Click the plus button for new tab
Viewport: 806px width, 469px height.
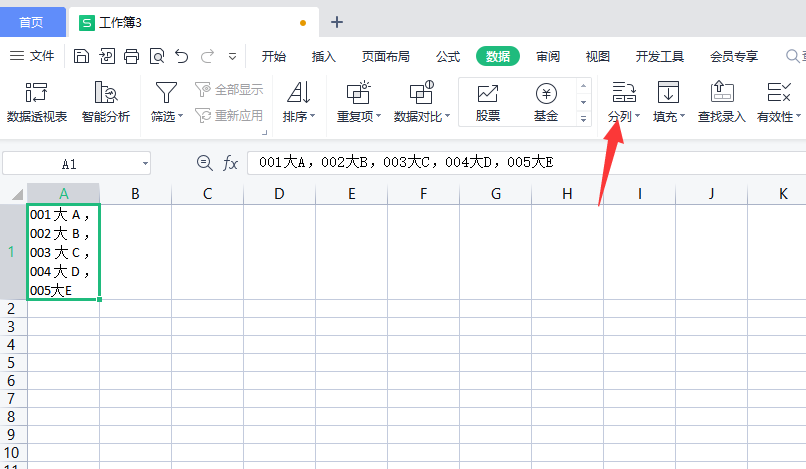[337, 22]
